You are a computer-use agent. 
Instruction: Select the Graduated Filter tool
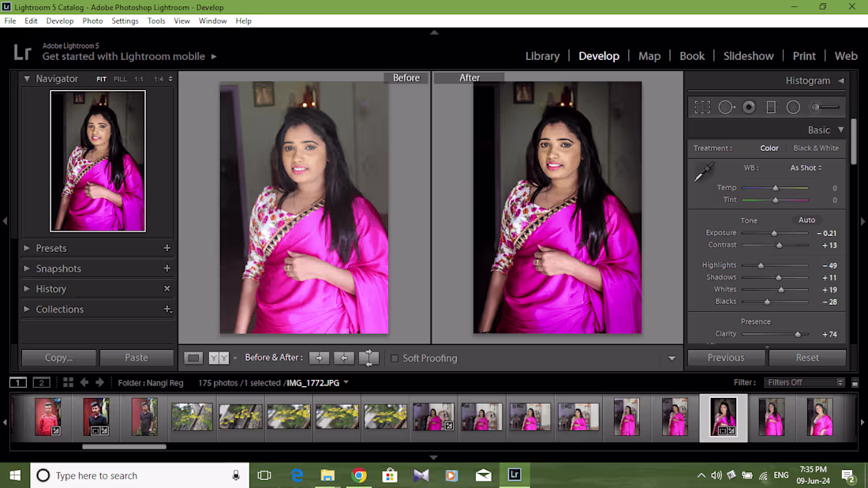tap(771, 107)
